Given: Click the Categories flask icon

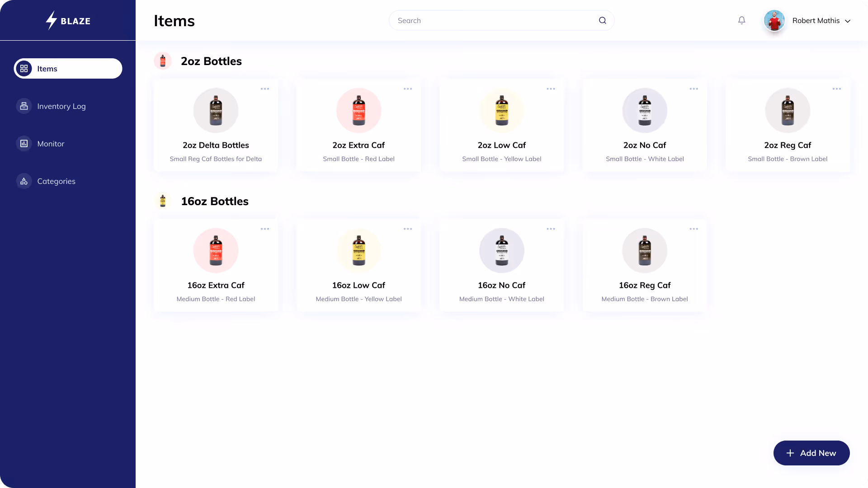Looking at the screenshot, I should (24, 181).
